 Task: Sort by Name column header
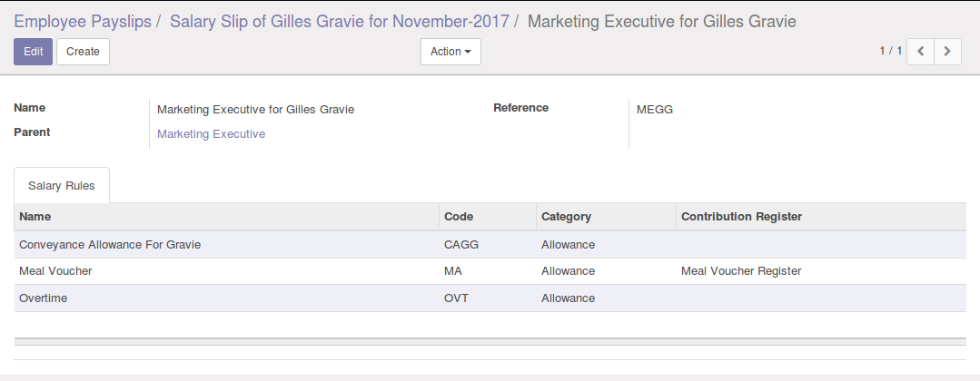coord(35,217)
